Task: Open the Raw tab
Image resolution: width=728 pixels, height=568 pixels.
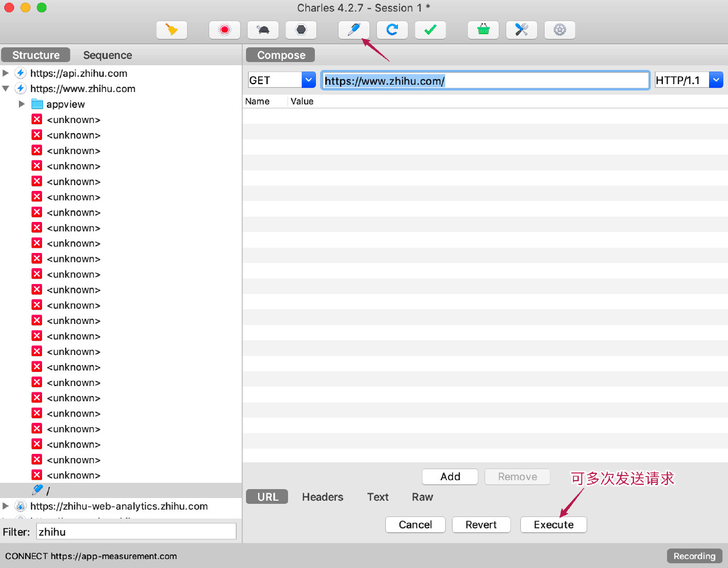Action: (423, 497)
